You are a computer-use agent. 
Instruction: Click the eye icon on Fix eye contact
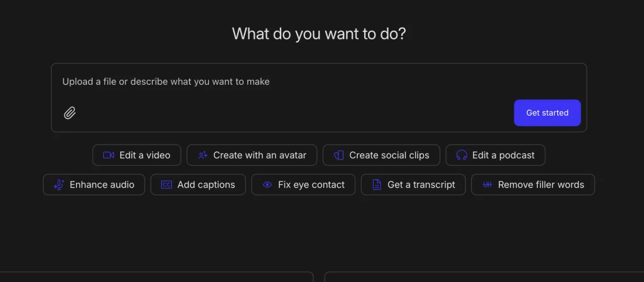[x=267, y=185]
